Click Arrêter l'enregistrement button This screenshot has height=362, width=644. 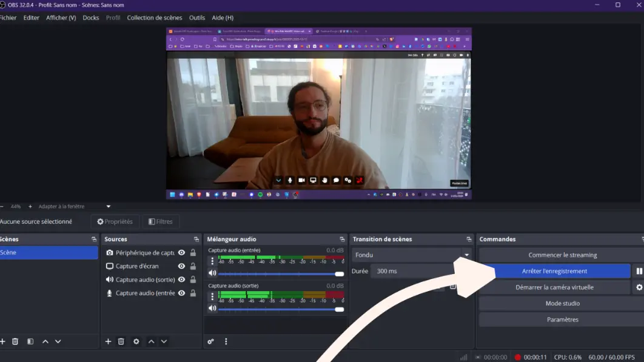[x=554, y=271]
